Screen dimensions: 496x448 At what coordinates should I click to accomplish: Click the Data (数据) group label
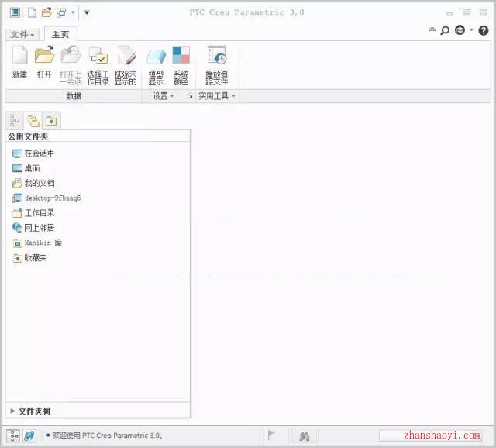(x=74, y=96)
